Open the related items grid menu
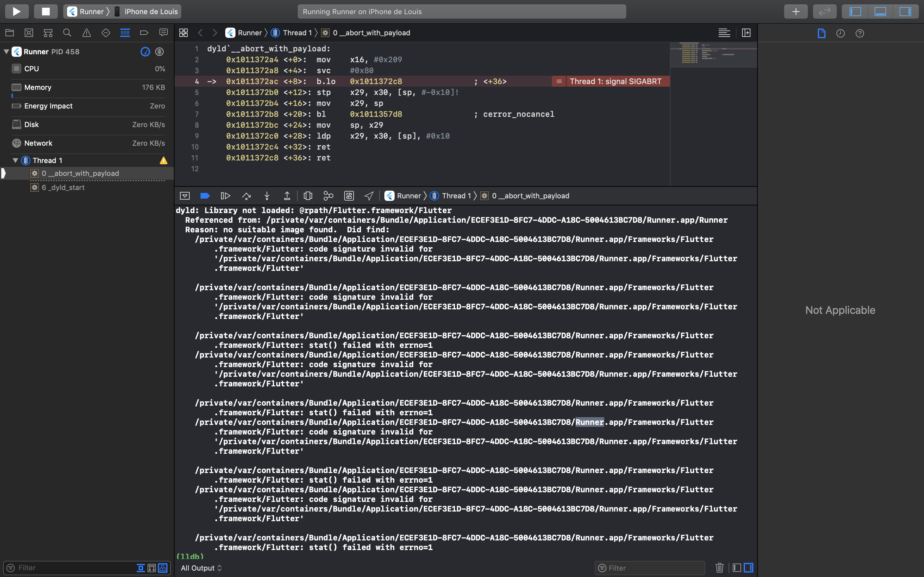 click(184, 33)
